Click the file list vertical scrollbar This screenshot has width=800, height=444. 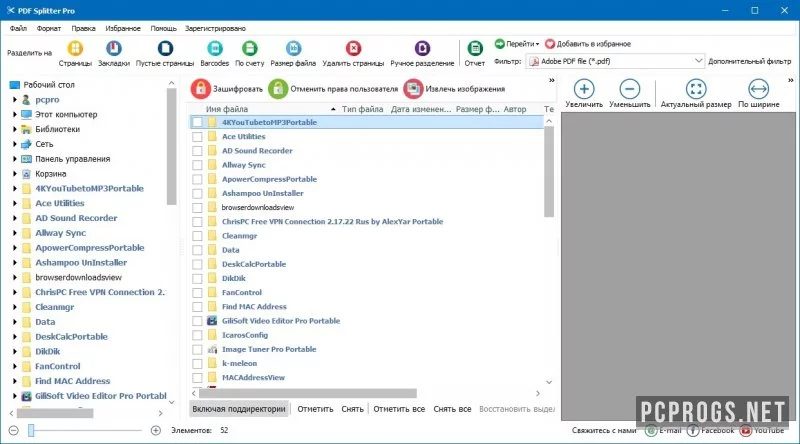[x=549, y=172]
